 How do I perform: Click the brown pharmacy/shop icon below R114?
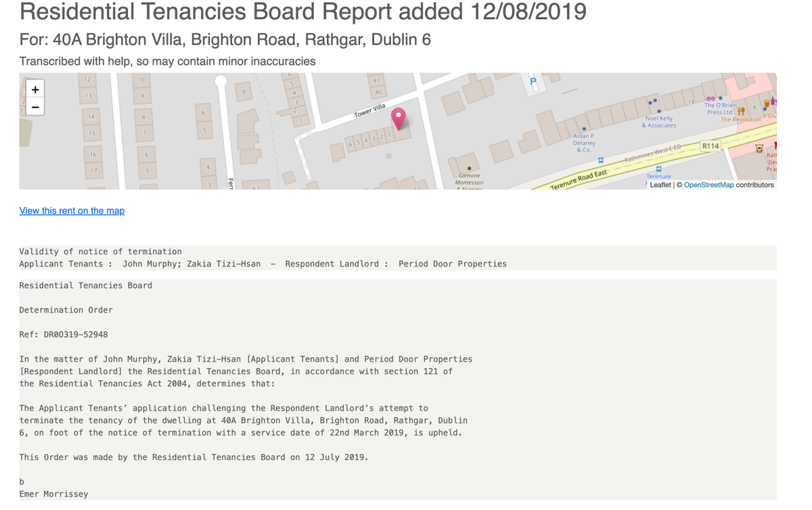point(759,148)
